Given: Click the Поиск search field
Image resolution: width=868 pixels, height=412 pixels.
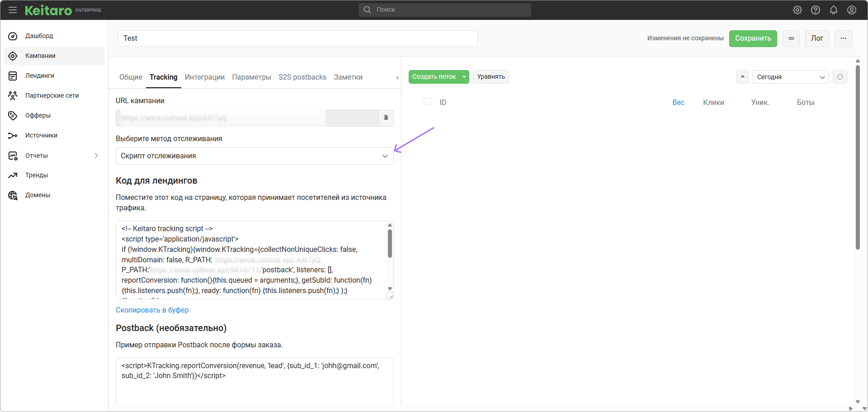Looking at the screenshot, I should click(445, 10).
